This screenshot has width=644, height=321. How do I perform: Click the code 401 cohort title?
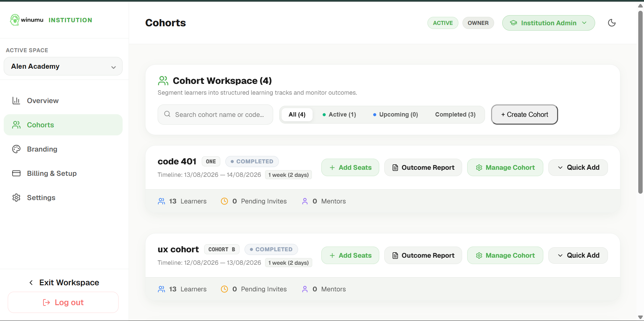click(x=177, y=161)
